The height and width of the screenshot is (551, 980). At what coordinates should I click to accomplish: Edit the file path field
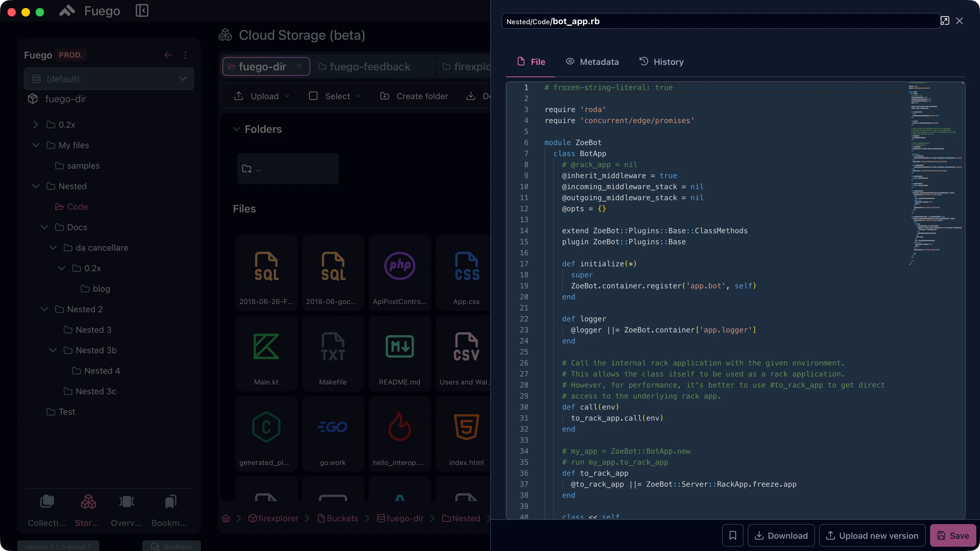[x=721, y=21]
